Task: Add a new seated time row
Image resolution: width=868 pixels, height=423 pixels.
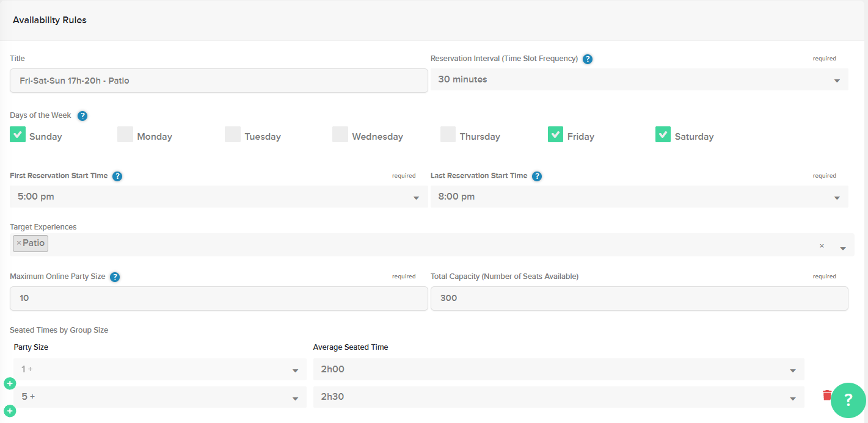Action: pos(9,411)
